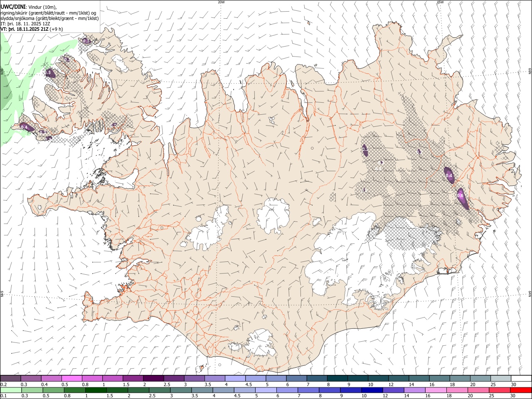This screenshot has height=399, width=532.
Task: Pick top-row swatch between 2.5 and 3
Action: click(x=174, y=379)
